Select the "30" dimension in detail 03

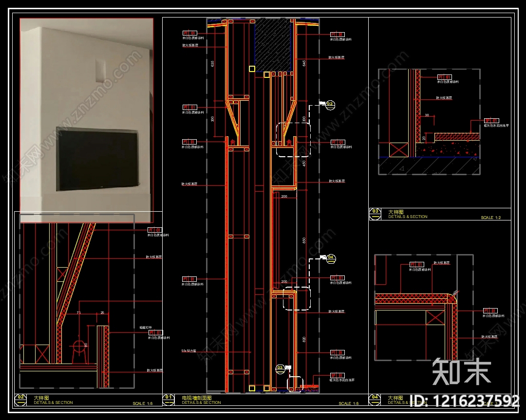[427, 115]
